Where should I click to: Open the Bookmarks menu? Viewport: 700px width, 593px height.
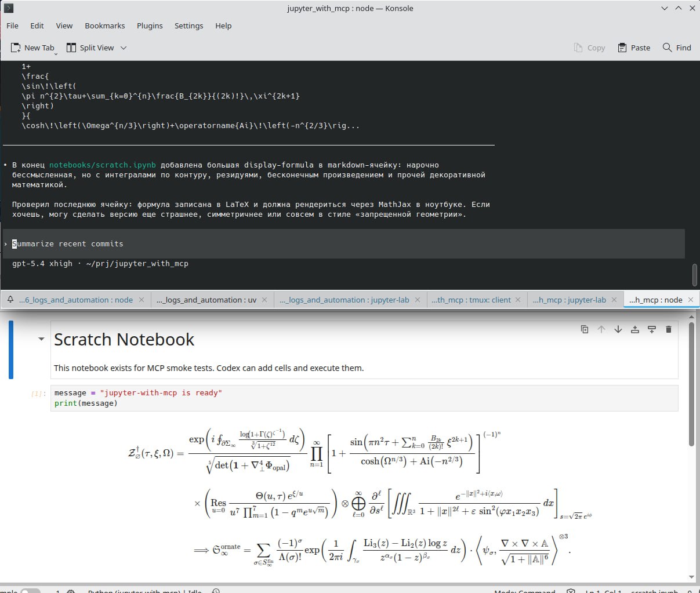tap(104, 26)
